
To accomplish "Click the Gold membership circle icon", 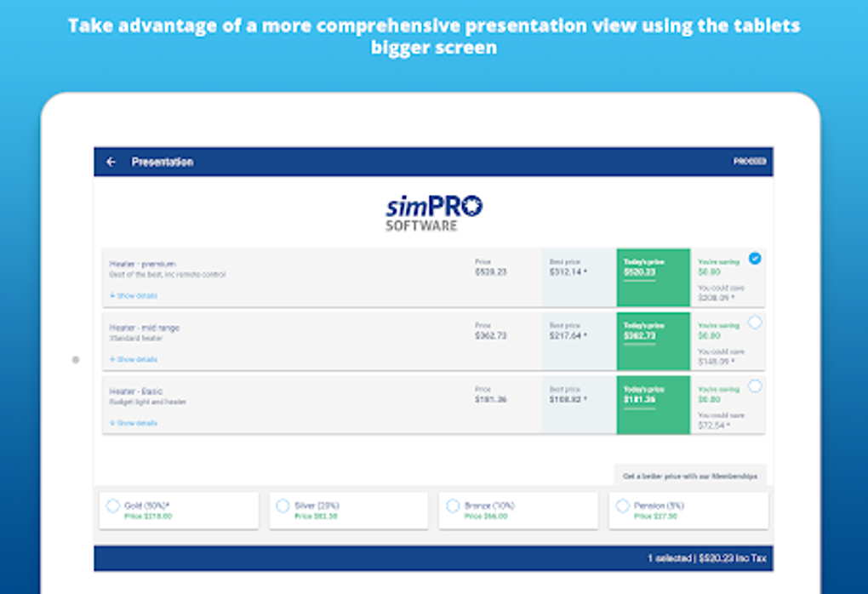I will [x=113, y=505].
